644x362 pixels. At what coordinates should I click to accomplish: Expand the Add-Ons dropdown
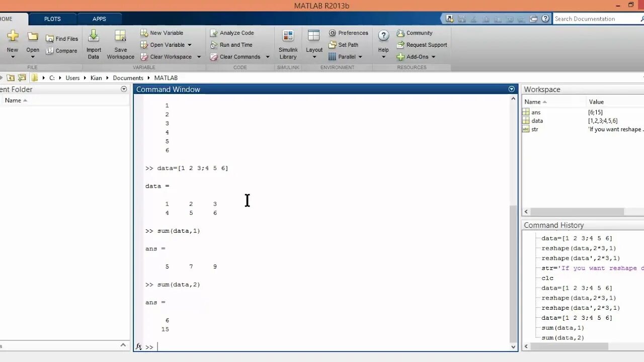[x=433, y=57]
